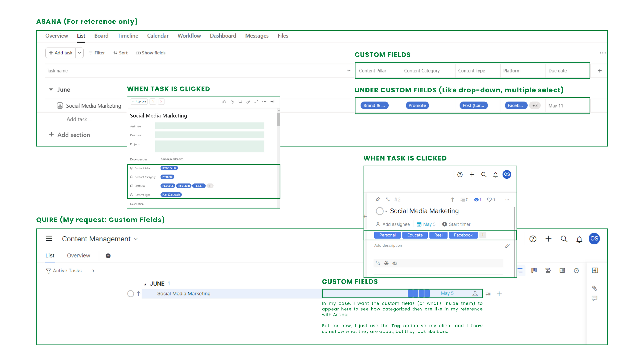Start the timer in Quire task panel
644x363 pixels.
pos(456,224)
